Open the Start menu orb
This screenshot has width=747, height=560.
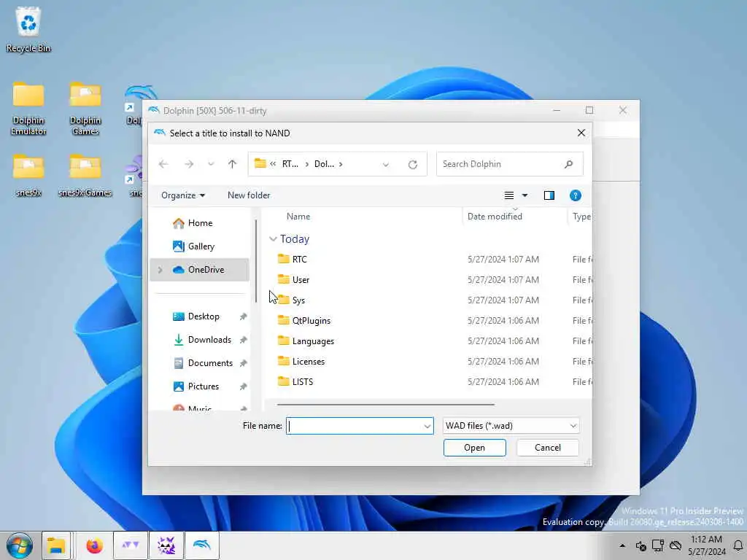pyautogui.click(x=20, y=545)
